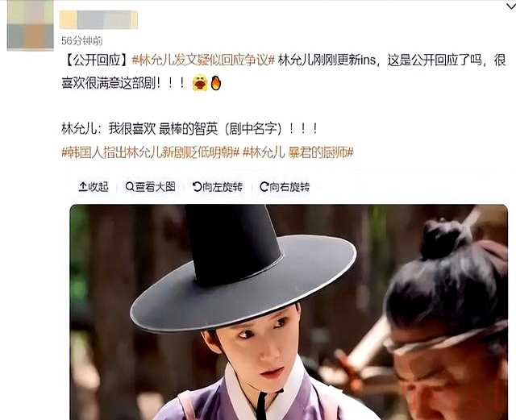Open hashtag #林允儿发文疑似回应争议#
Image resolution: width=516 pixels, height=420 pixels.
click(203, 60)
